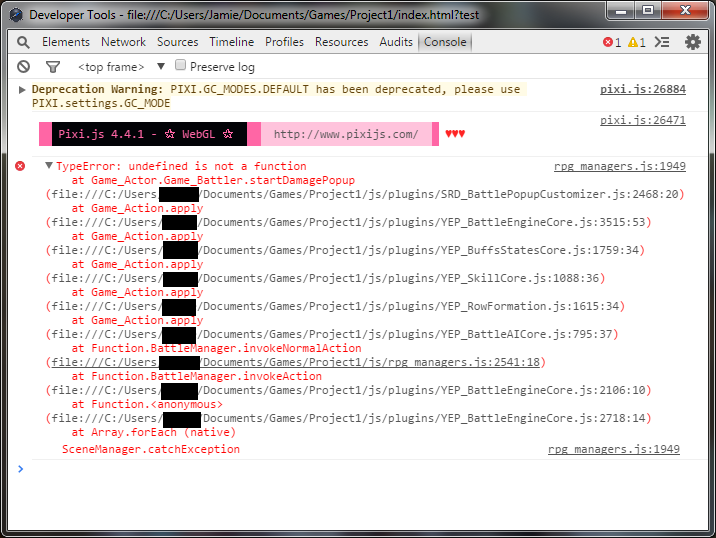Open pixi.js:26884 source link
The height and width of the screenshot is (538, 716).
[642, 89]
